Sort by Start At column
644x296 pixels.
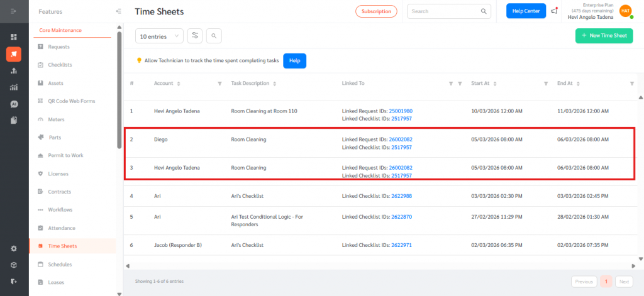pos(493,84)
